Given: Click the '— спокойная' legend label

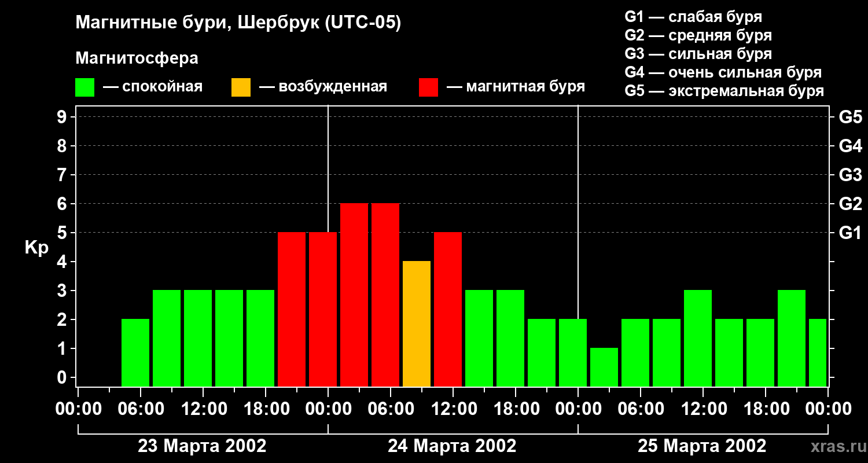Looking at the screenshot, I should [153, 87].
